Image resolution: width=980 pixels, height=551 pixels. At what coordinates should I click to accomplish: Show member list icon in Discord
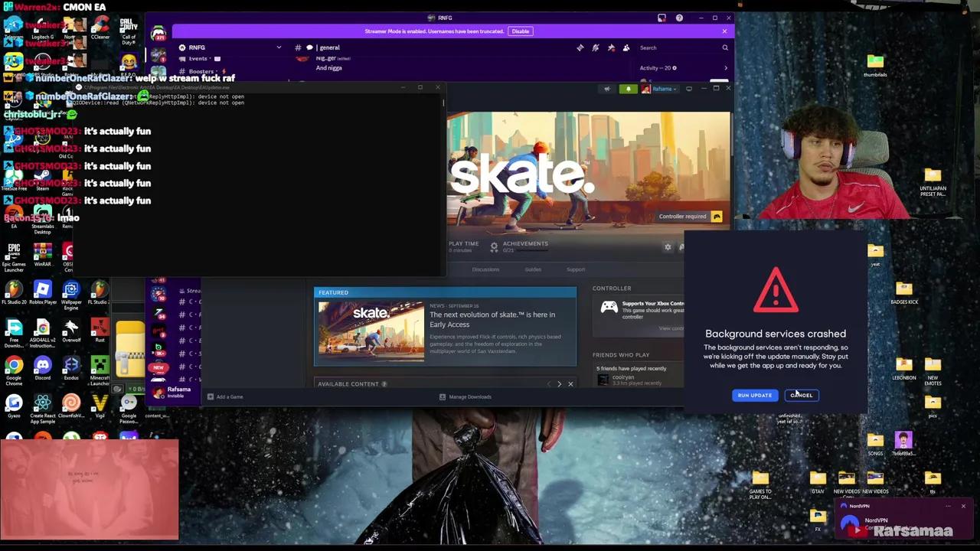(626, 47)
